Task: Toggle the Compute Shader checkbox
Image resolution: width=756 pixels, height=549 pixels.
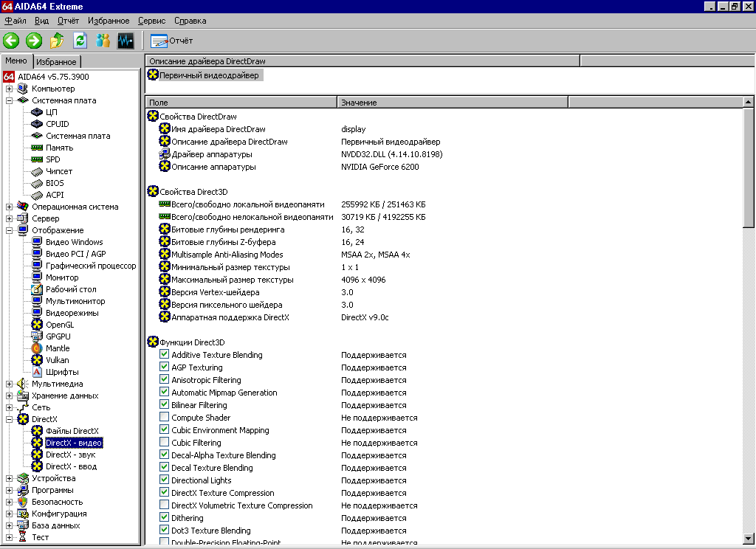Action: (x=165, y=418)
